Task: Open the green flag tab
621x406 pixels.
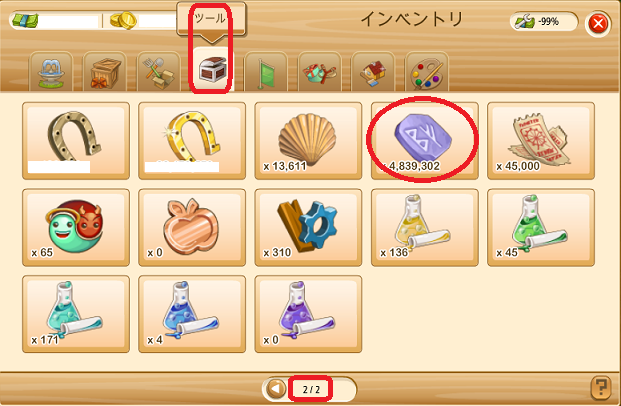Action: click(x=266, y=72)
